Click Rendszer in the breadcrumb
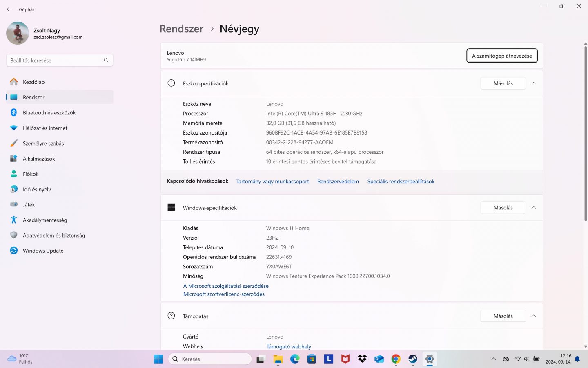Viewport: 588px width, 368px height. pos(181,29)
